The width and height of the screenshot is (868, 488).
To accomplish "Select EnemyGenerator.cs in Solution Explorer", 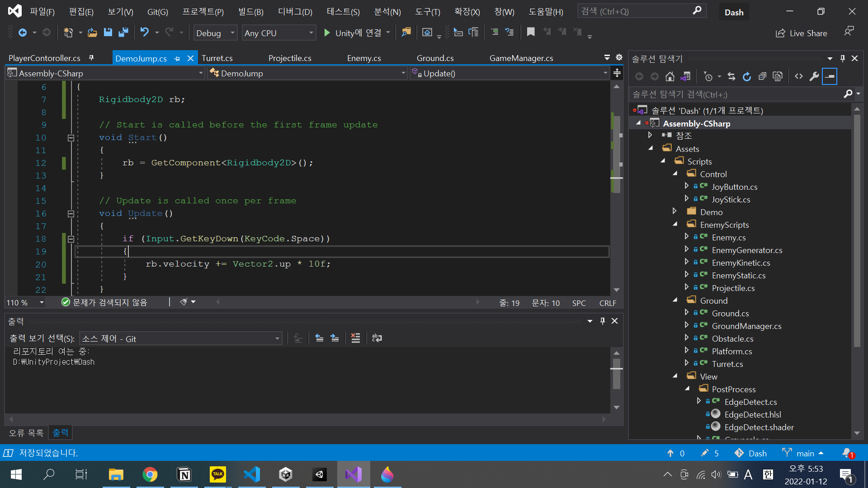I will click(x=747, y=250).
